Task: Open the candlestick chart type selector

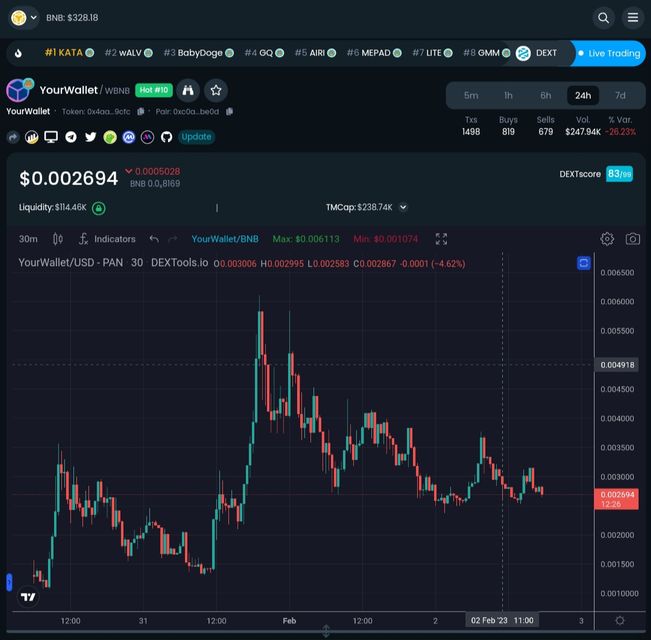Action: point(58,239)
